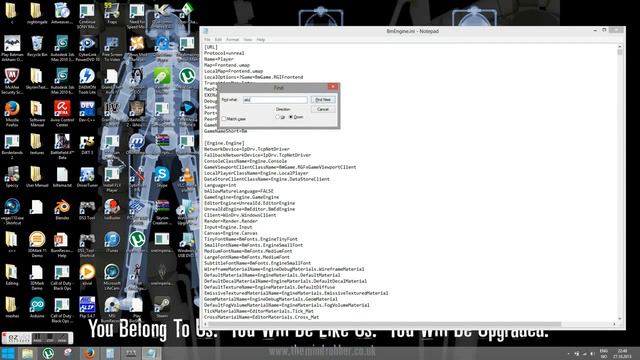Viewport: 640px width, 360px height.
Task: Open File Explorer from the taskbar
Action: coord(28,353)
